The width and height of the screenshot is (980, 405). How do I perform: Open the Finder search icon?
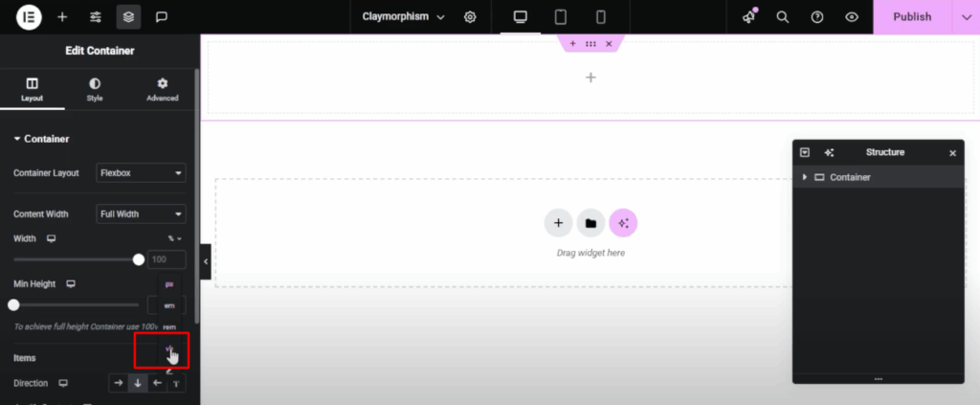pos(783,17)
